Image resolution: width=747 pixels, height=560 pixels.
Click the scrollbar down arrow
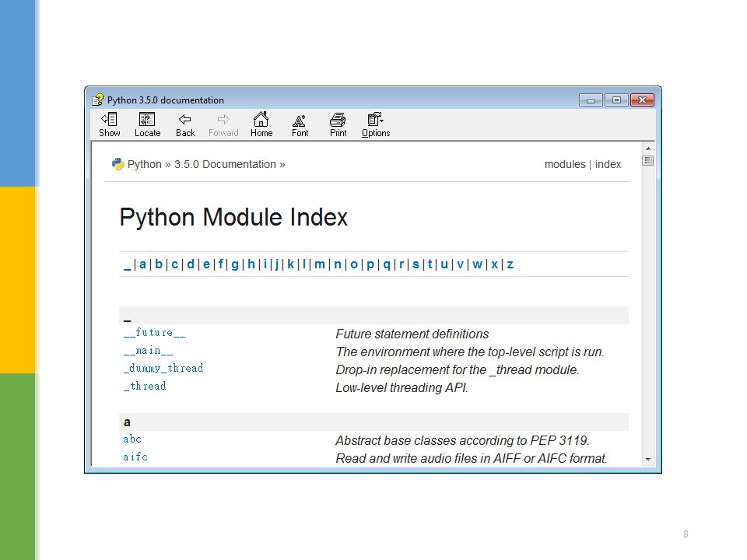(x=648, y=460)
